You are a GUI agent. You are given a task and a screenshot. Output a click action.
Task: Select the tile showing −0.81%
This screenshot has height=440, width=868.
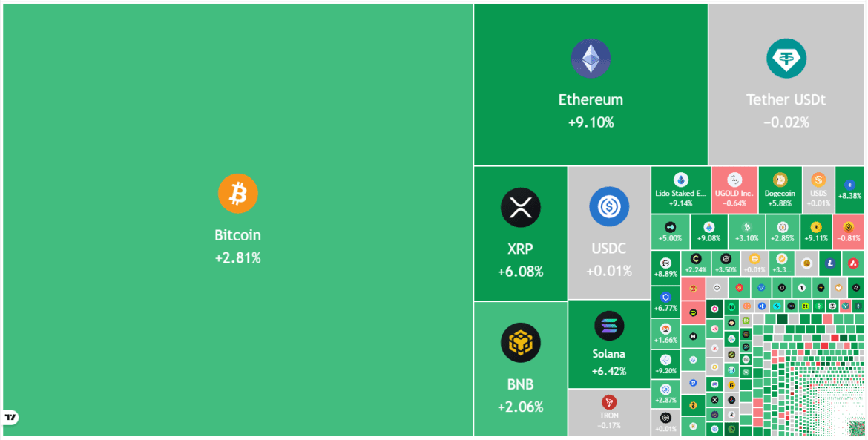pos(849,232)
